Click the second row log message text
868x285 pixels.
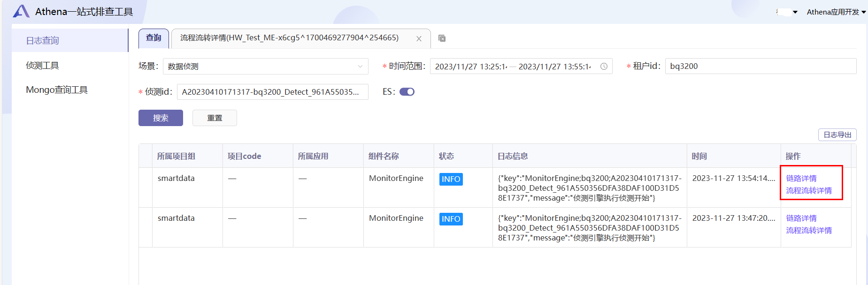tap(590, 228)
